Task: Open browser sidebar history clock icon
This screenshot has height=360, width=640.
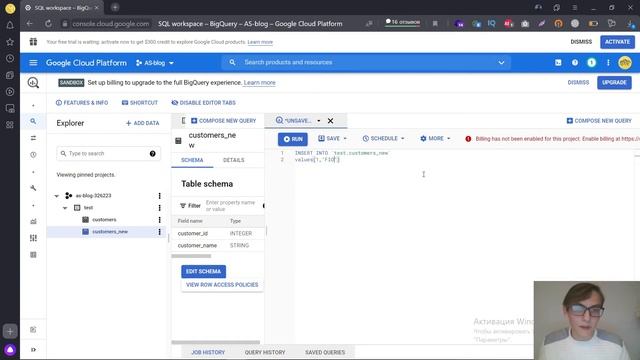Action: pos(10,58)
